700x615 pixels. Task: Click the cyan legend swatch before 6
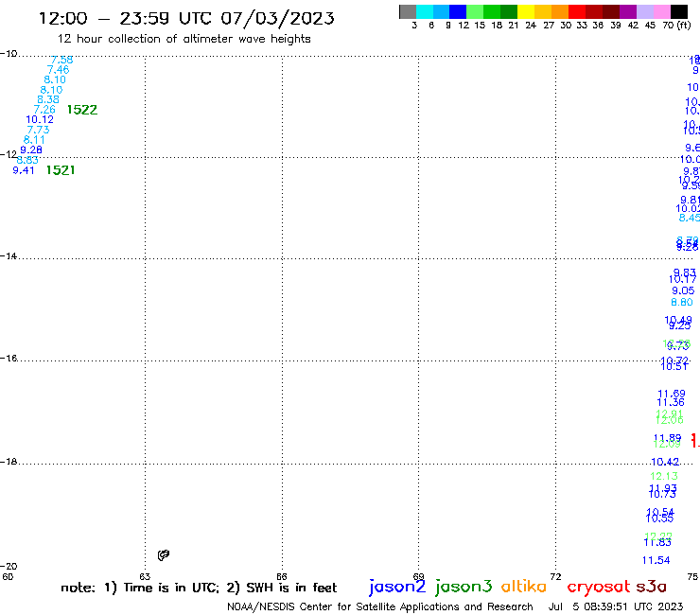pos(425,11)
